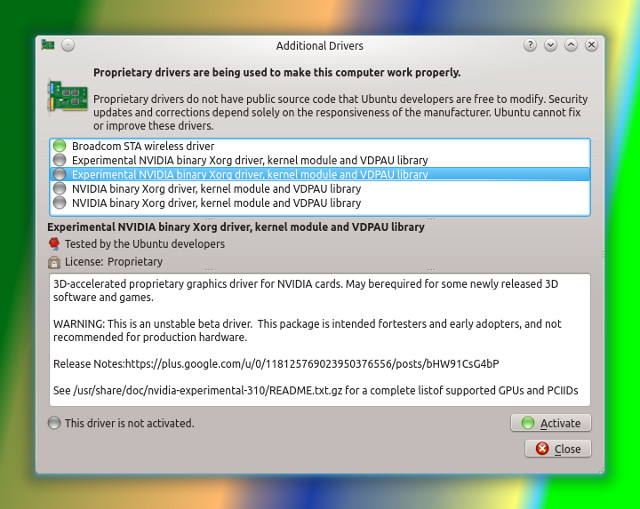Click grey indicator of first Experimental NVIDIA row
The height and width of the screenshot is (509, 640).
[x=60, y=160]
